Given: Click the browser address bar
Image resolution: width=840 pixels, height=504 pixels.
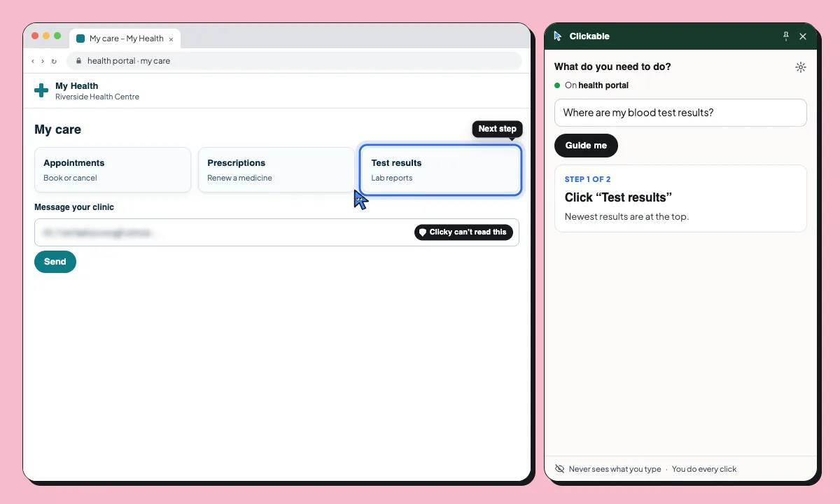Looking at the screenshot, I should click(294, 61).
